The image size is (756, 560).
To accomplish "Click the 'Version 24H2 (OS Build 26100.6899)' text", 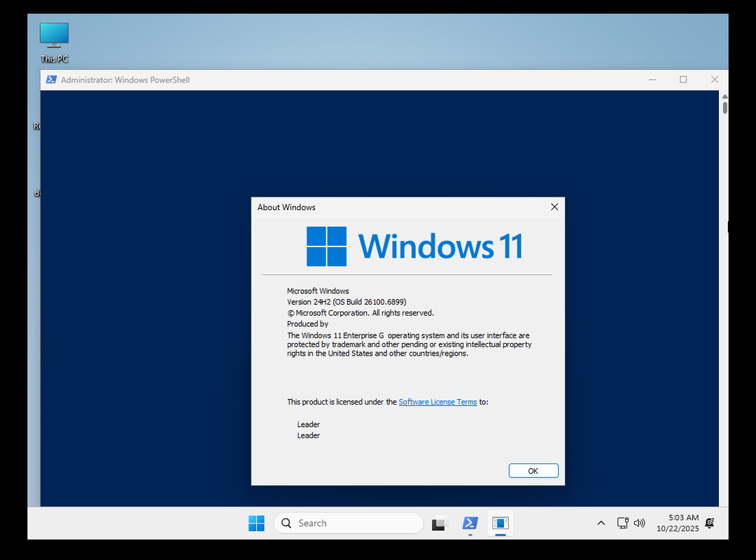I will point(346,302).
